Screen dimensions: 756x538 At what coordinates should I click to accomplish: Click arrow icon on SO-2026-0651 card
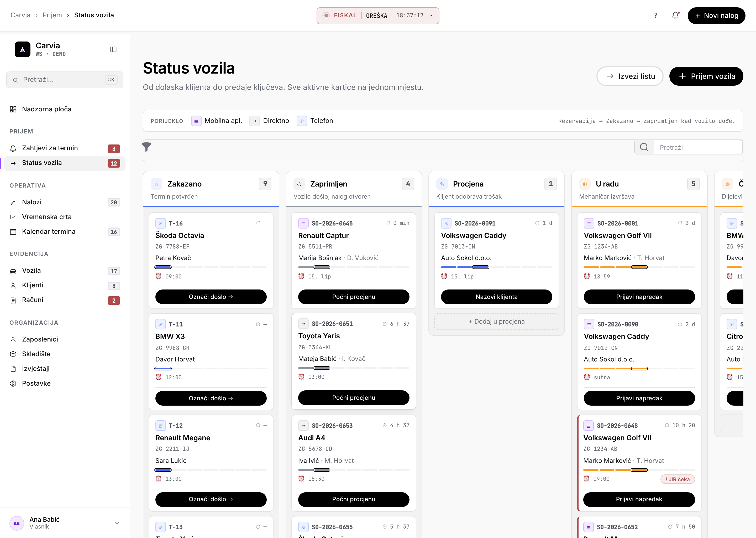click(303, 324)
